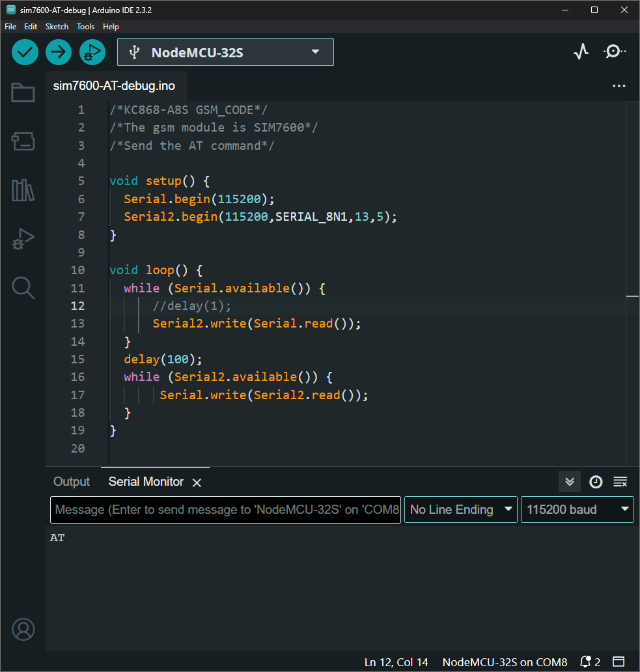Click the Verify sketch checkmark button

click(25, 52)
